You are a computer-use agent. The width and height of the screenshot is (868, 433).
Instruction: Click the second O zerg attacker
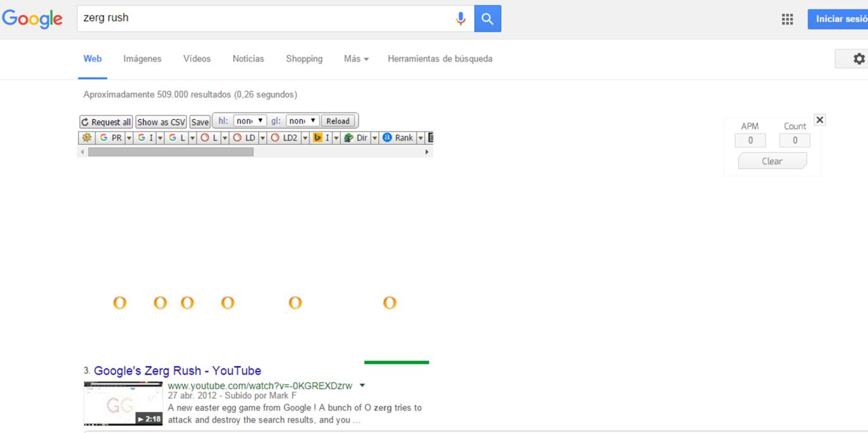161,303
